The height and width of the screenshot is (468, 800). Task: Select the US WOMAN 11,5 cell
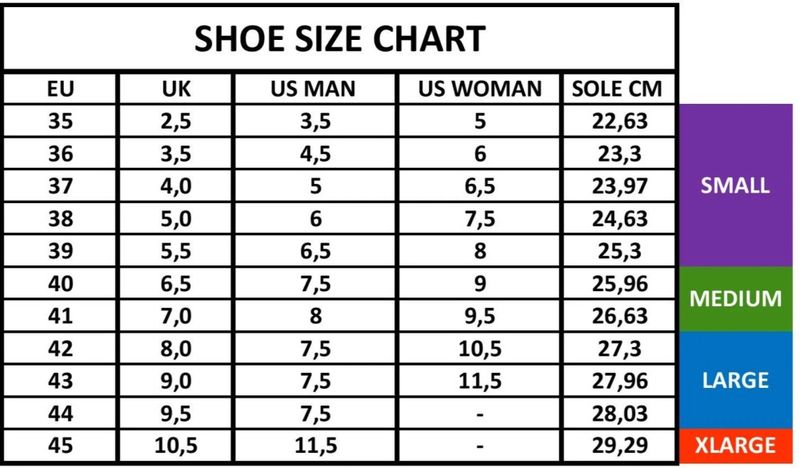tap(481, 380)
